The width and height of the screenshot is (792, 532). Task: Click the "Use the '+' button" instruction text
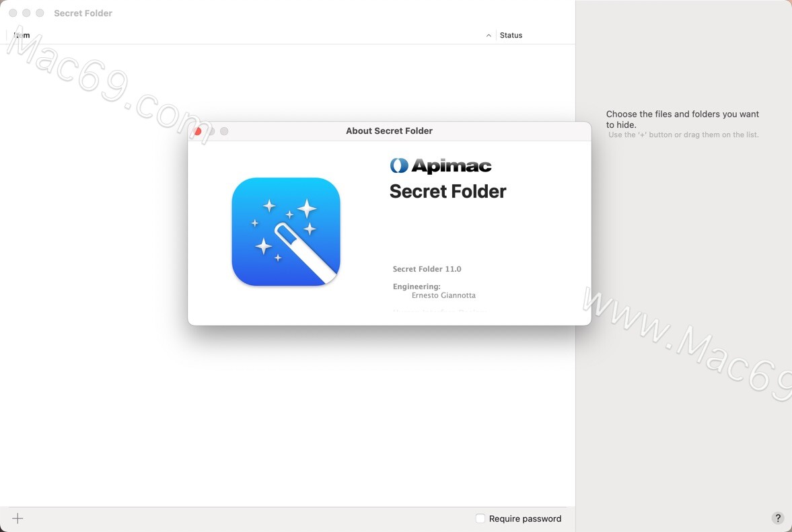tap(684, 135)
